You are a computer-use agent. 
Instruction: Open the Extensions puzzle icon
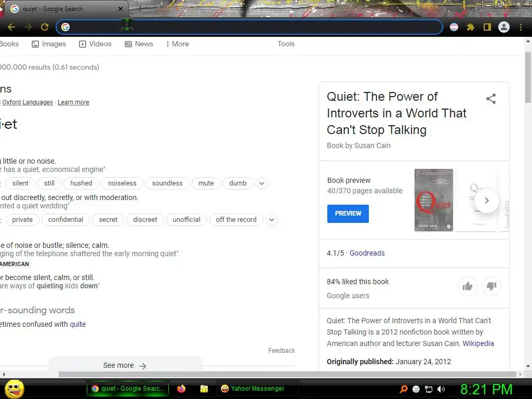pyautogui.click(x=470, y=27)
